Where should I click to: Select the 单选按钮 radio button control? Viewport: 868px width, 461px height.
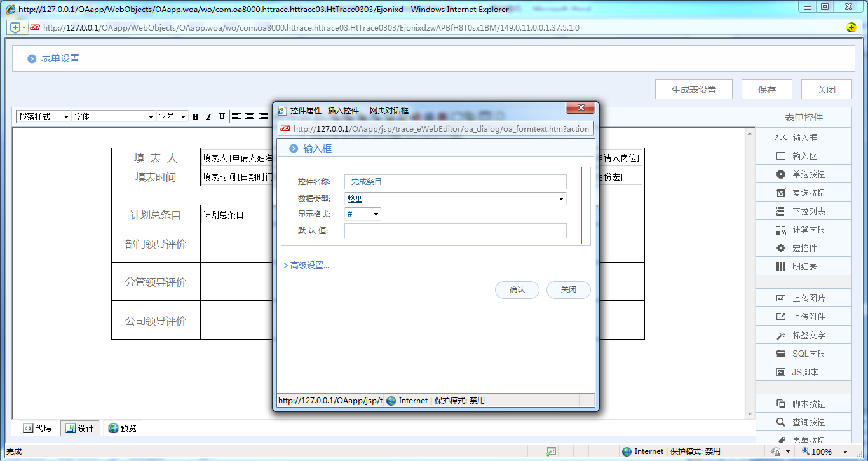point(803,174)
